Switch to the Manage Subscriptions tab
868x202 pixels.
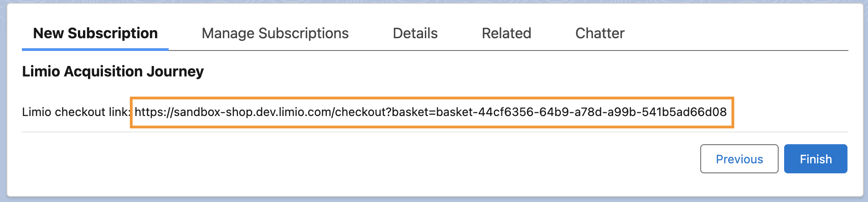tap(275, 33)
